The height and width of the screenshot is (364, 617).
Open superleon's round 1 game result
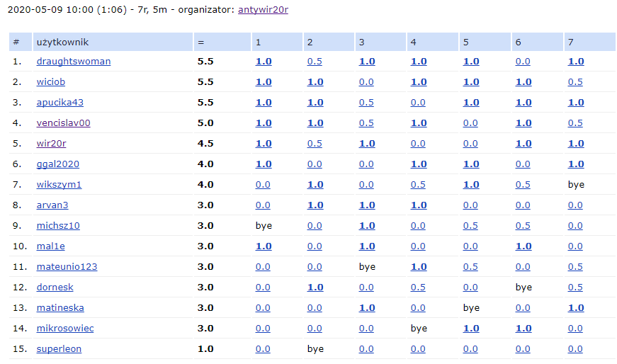(263, 349)
